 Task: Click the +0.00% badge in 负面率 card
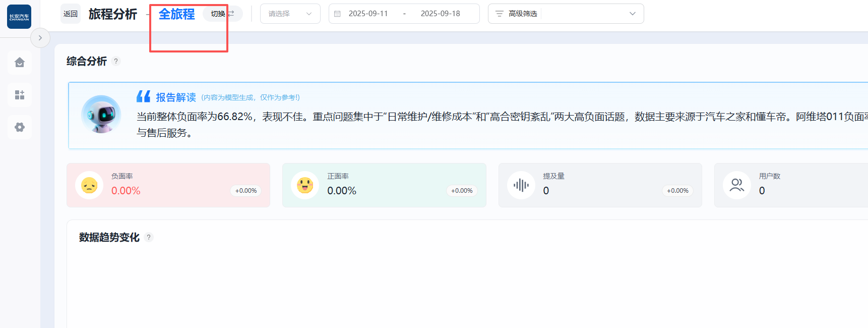[x=246, y=191]
